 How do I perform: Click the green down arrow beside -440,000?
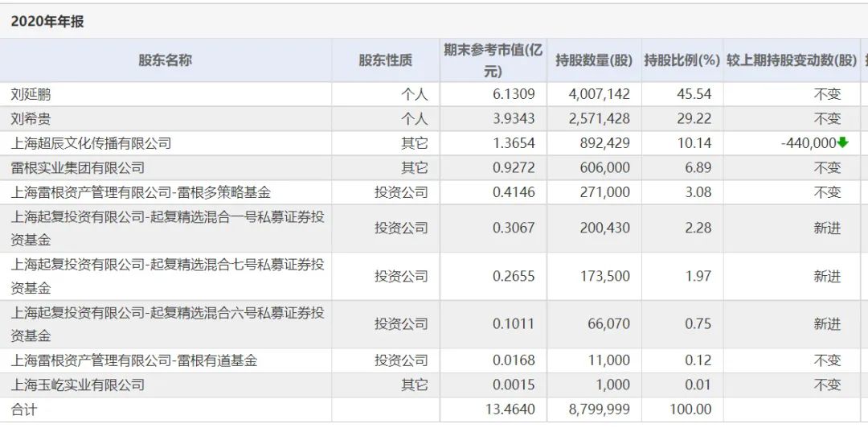pos(842,143)
